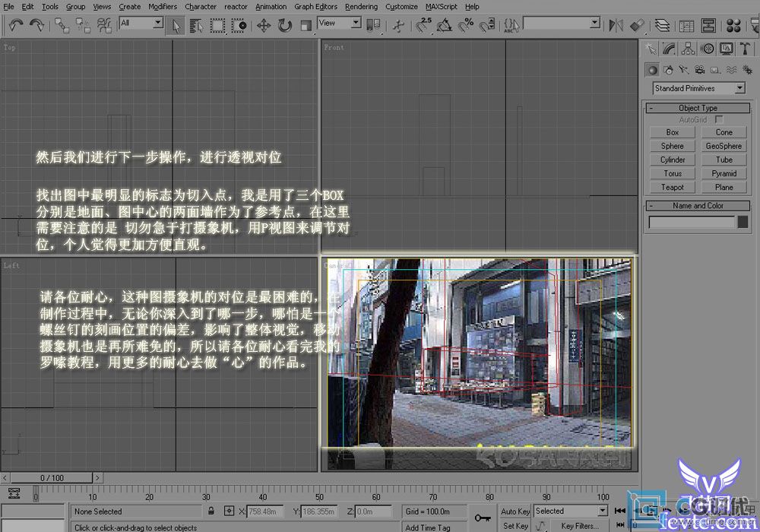Image resolution: width=760 pixels, height=532 pixels.
Task: Toggle the Selection Lock padlock icon
Action: [211, 511]
